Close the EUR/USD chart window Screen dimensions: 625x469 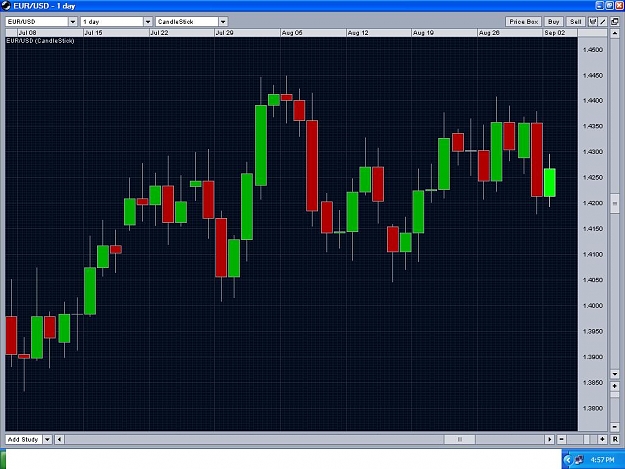coord(619,6)
